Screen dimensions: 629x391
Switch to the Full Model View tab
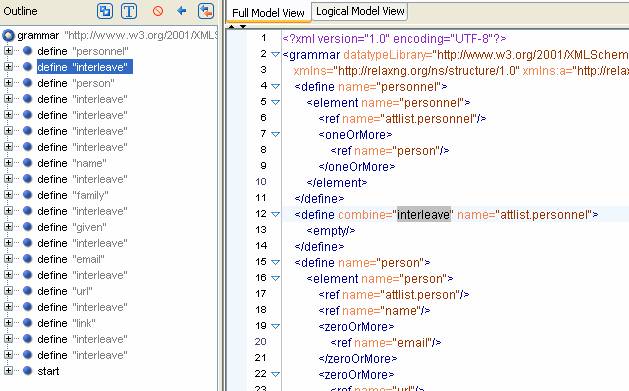click(x=268, y=13)
